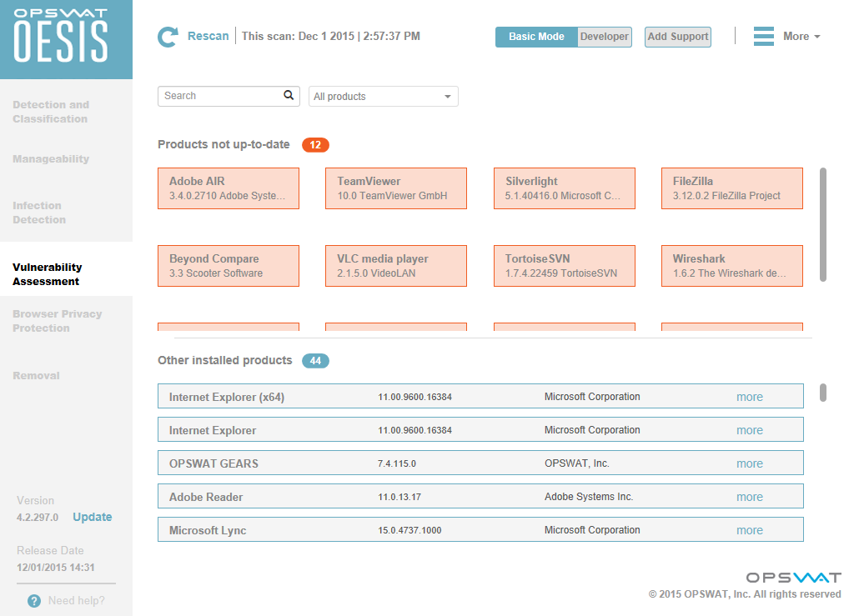
Task: Click the Rescan link
Action: [208, 36]
